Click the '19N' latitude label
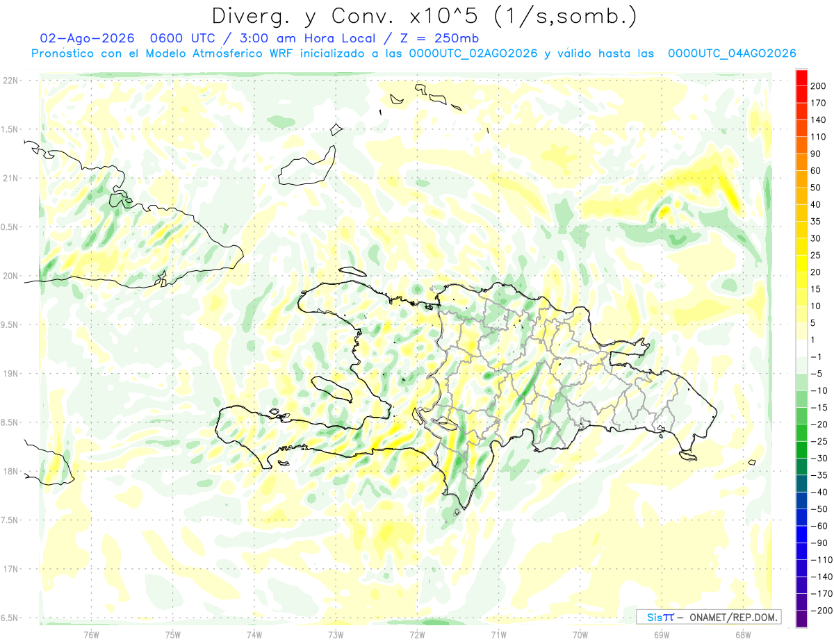 pyautogui.click(x=10, y=374)
